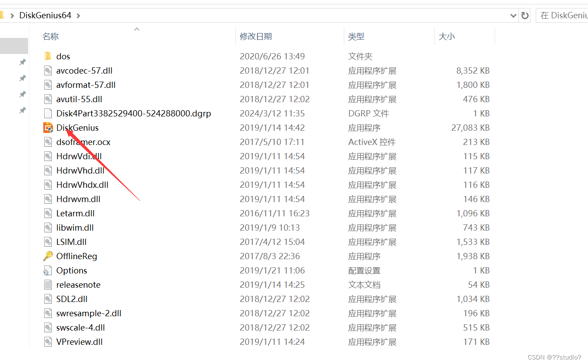Sort by 修改日期 column header
588x364 pixels.
256,37
